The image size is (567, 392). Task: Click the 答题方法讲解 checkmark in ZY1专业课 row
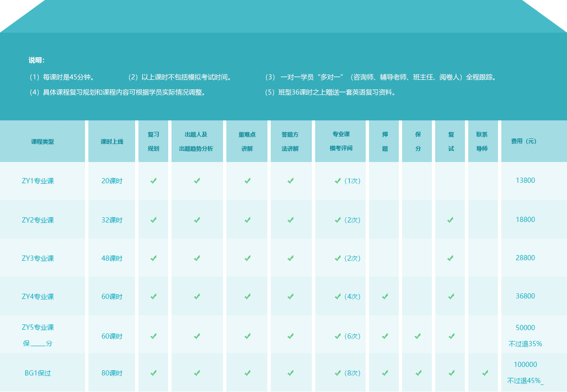[x=291, y=180]
